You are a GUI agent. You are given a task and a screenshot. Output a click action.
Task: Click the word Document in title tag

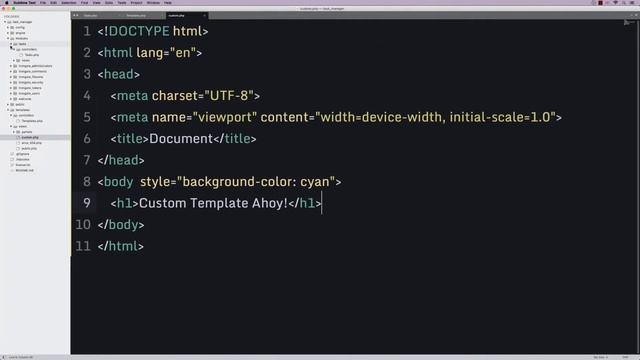(x=181, y=139)
